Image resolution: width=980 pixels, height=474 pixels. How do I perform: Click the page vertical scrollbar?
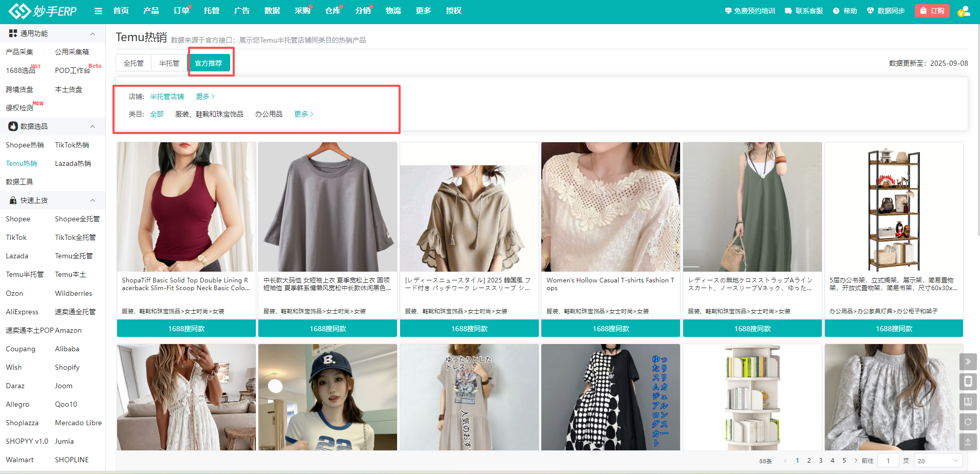tap(978, 129)
